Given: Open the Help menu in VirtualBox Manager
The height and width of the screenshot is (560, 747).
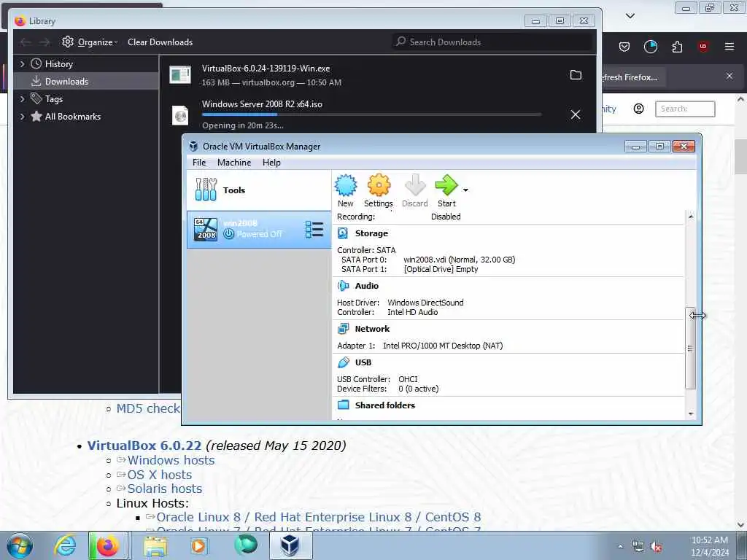Looking at the screenshot, I should pos(271,163).
